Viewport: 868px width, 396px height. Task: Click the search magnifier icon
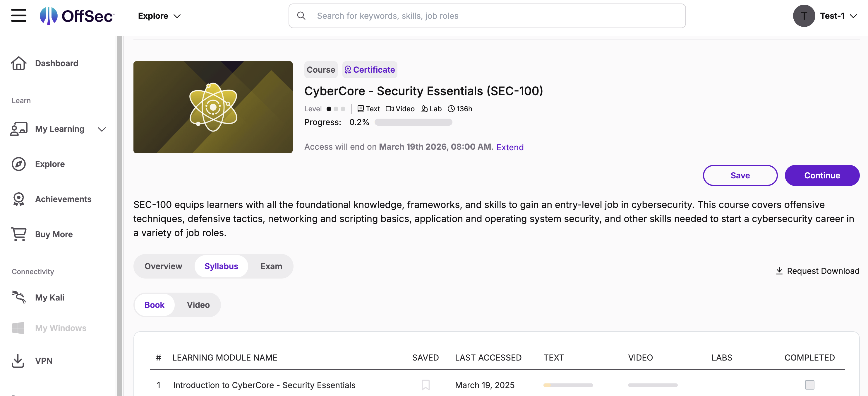point(301,16)
